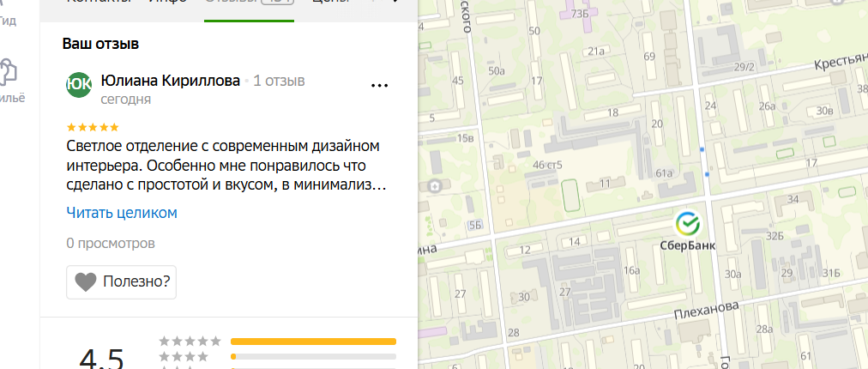Click house number 50а on the map

[x=497, y=71]
